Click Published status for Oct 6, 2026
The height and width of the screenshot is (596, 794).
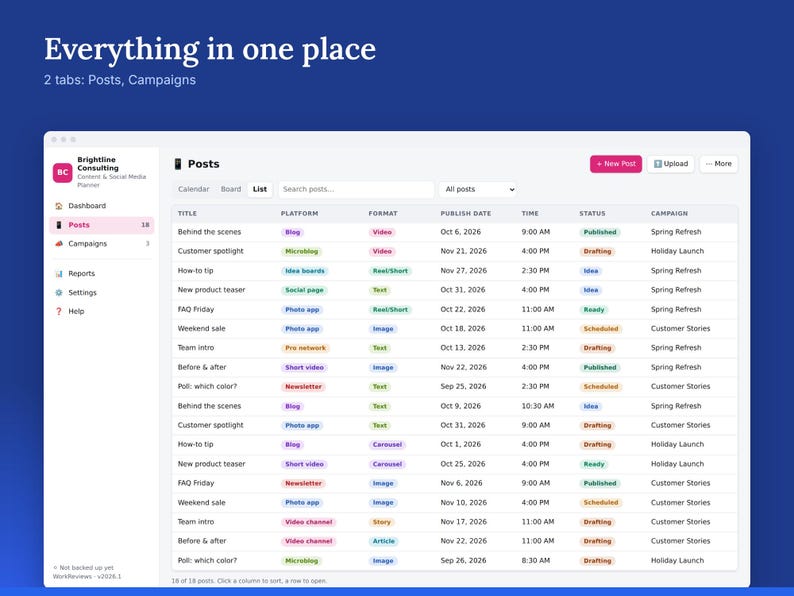click(600, 232)
